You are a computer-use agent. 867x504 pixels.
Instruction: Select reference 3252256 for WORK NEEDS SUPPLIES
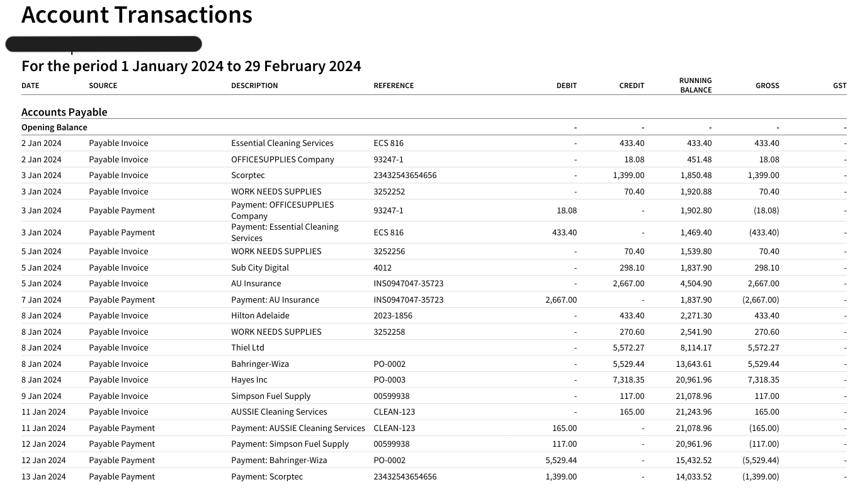click(389, 252)
